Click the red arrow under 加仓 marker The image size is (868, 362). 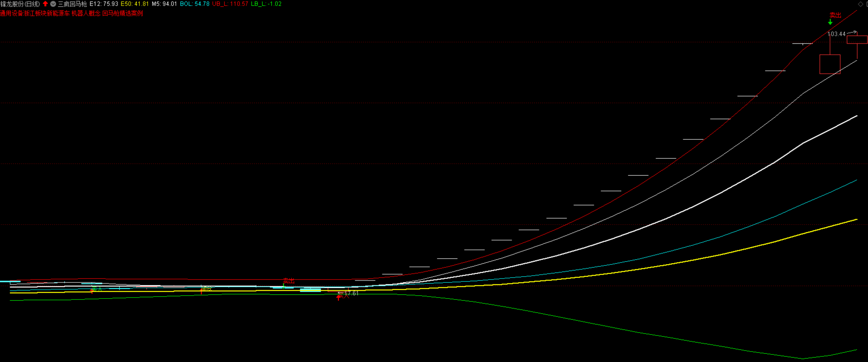click(x=202, y=292)
